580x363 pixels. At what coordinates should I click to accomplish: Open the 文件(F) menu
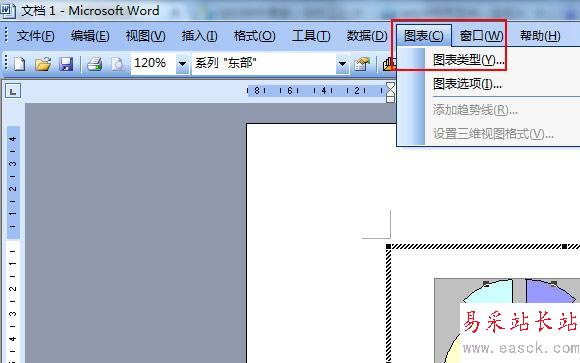click(36, 36)
